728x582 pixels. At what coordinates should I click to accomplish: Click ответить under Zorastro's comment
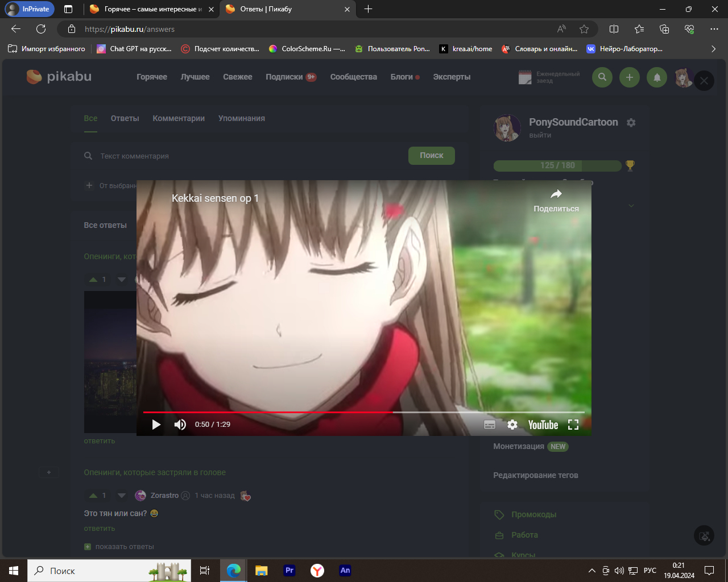point(100,529)
